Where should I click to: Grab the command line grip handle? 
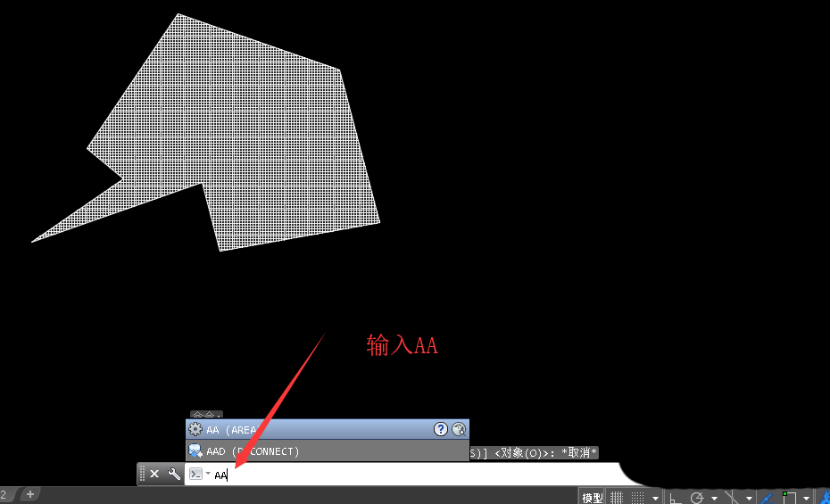(x=142, y=474)
